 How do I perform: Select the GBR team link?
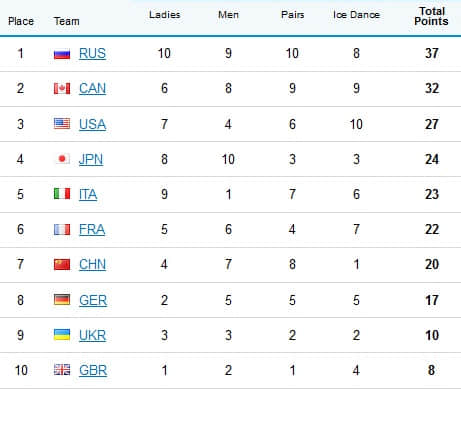pos(93,370)
